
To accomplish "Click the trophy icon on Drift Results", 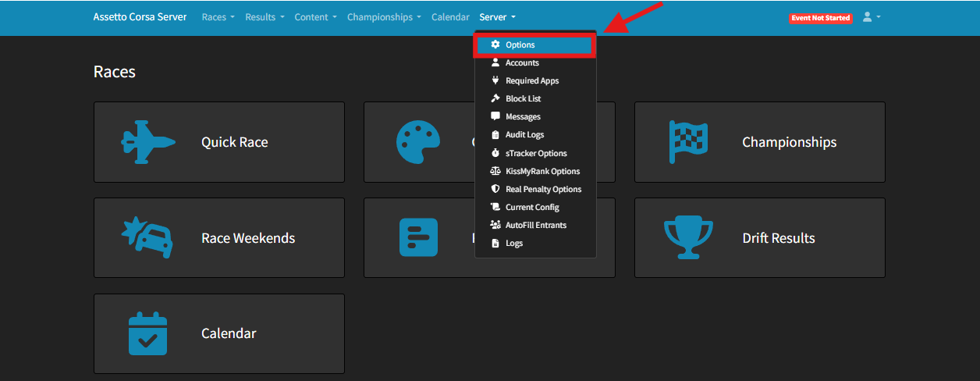I will click(x=688, y=237).
